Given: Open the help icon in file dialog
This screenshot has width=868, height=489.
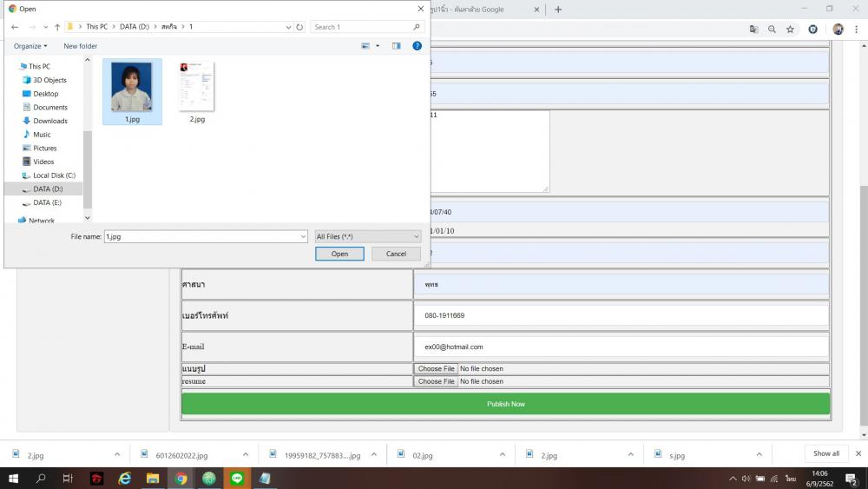Looking at the screenshot, I should [x=417, y=46].
